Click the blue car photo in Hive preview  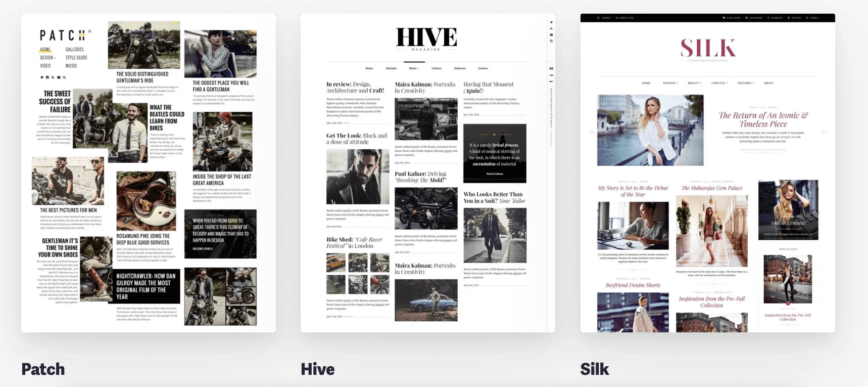pyautogui.click(x=426, y=300)
